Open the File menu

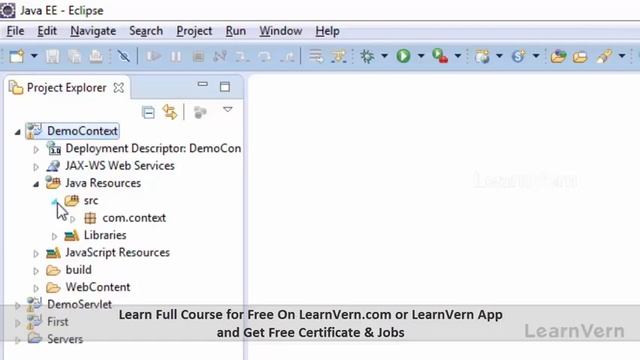tap(16, 31)
